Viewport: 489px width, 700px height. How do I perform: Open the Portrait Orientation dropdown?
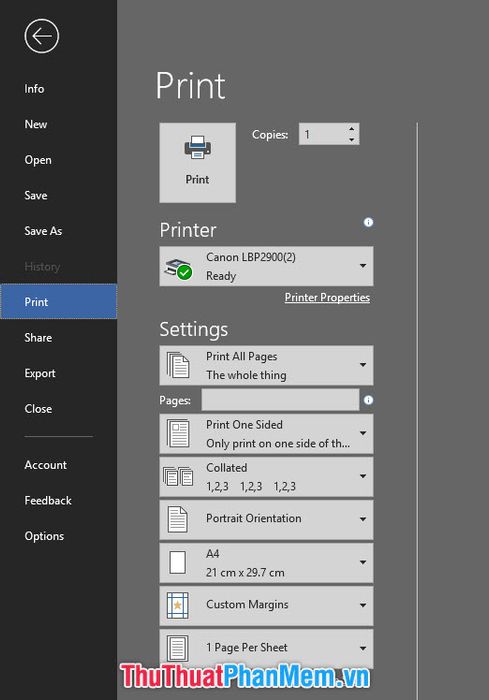tap(266, 519)
